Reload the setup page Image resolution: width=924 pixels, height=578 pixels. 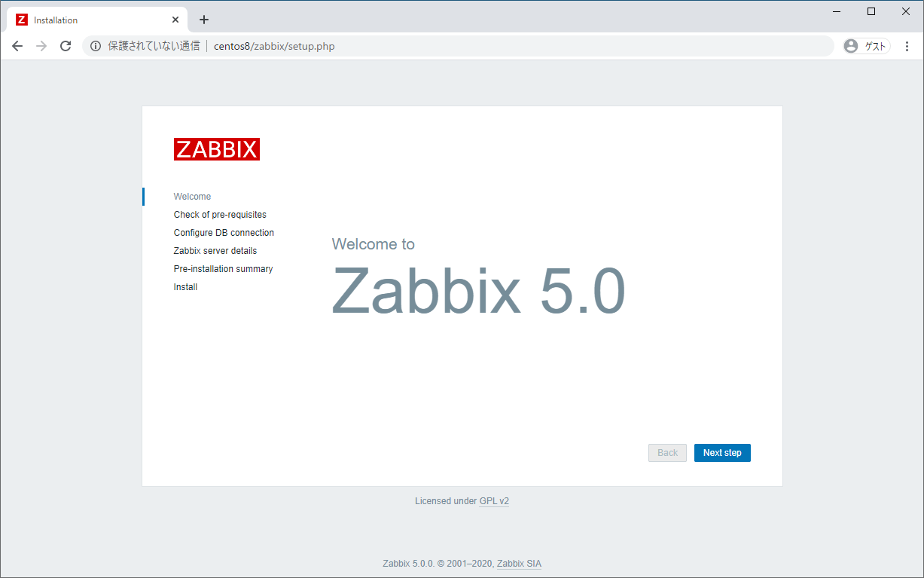tap(66, 46)
